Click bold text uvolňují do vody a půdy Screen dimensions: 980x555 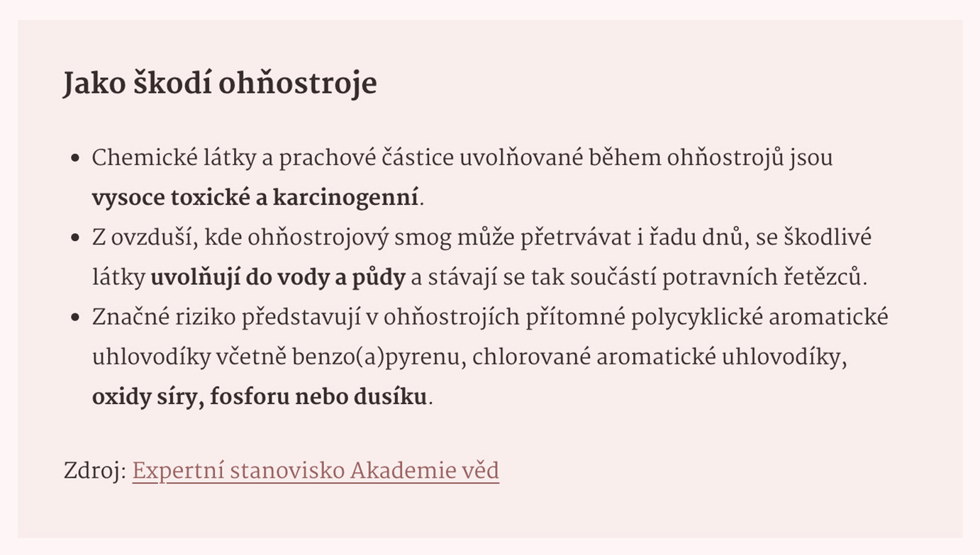(278, 277)
